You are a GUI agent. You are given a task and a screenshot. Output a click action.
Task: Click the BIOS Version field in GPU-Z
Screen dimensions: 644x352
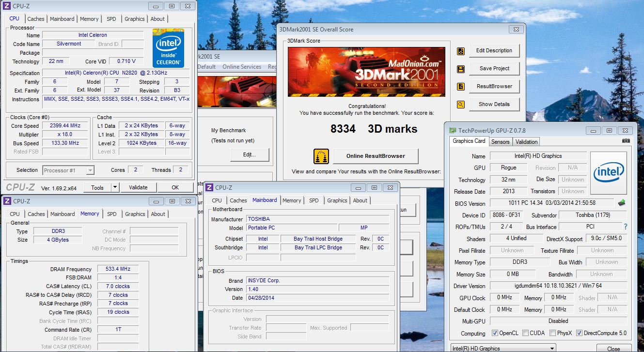(552, 203)
